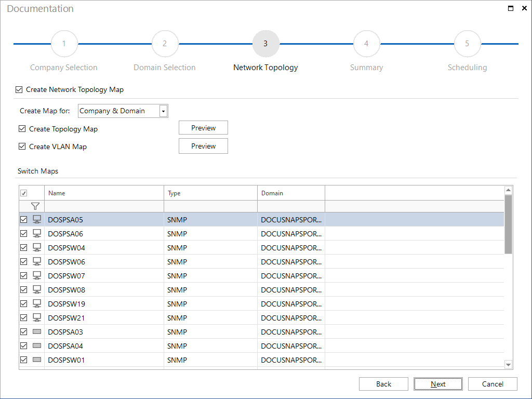532x399 pixels.
Task: Open the Create Map for dropdown arrow
Action: click(x=163, y=111)
